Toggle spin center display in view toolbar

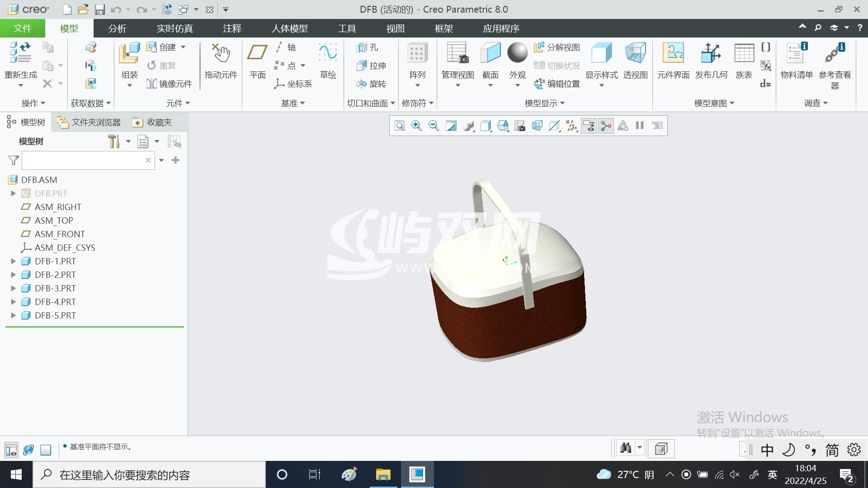pyautogui.click(x=606, y=126)
